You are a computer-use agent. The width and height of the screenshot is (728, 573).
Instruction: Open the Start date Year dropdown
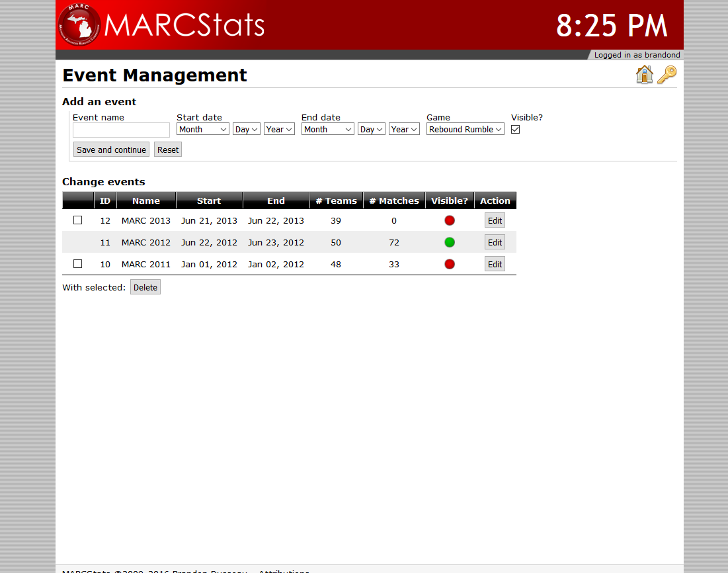coord(279,129)
